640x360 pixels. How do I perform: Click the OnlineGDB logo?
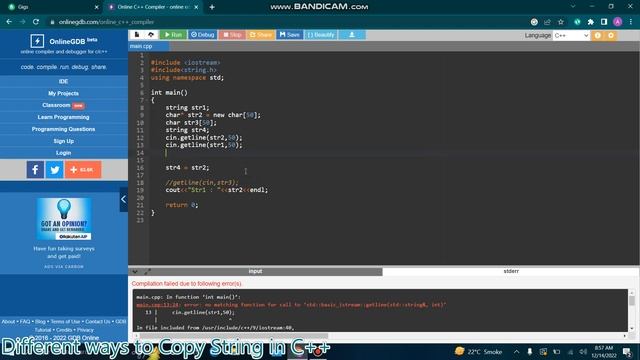click(64, 41)
